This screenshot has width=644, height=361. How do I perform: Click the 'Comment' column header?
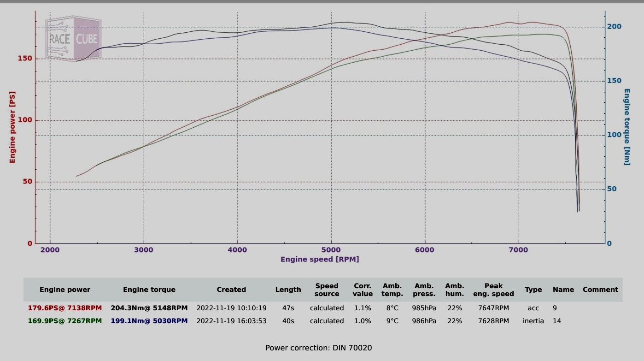point(600,290)
